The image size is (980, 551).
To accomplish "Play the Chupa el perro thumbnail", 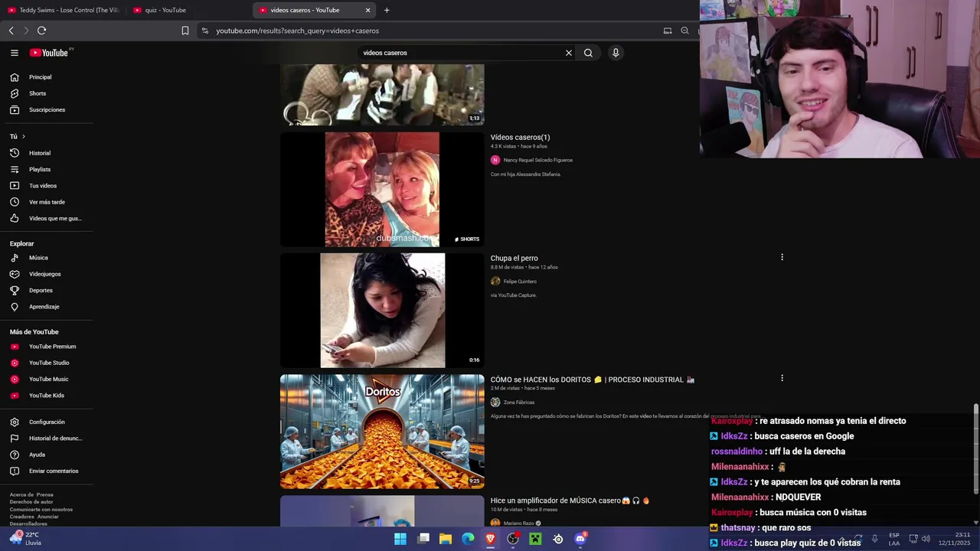I will 382,311.
